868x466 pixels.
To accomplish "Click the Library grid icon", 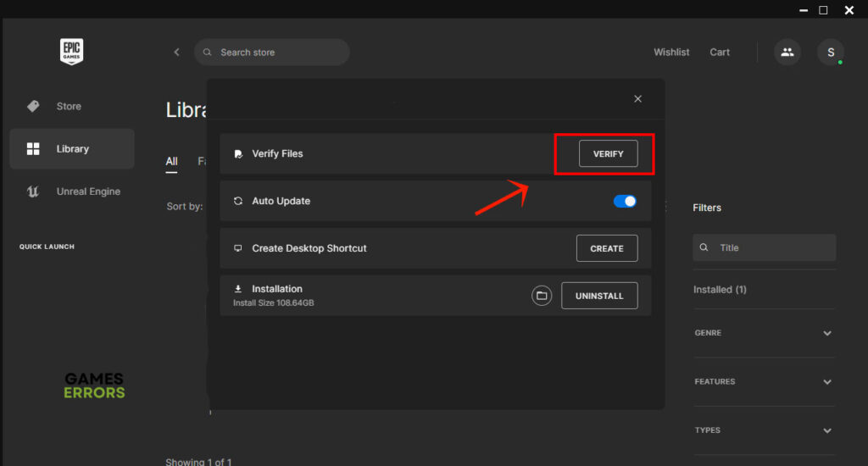I will coord(33,149).
